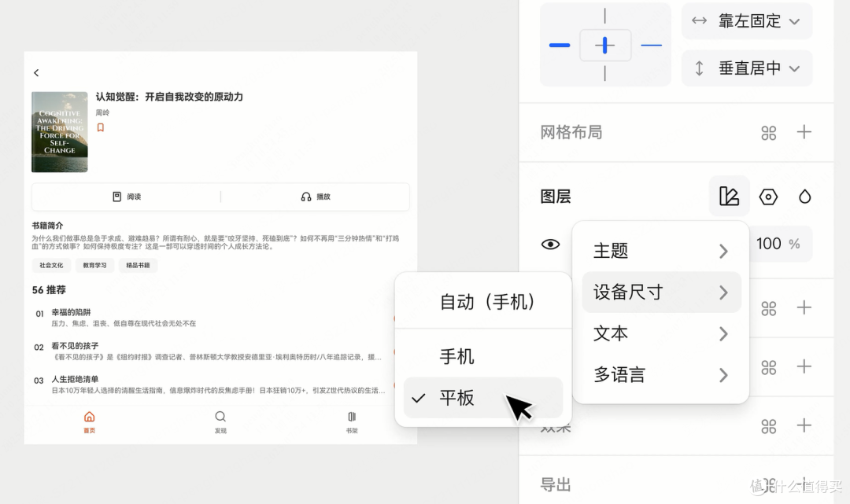Click the back arrow in book preview
This screenshot has height=504, width=850.
36,72
